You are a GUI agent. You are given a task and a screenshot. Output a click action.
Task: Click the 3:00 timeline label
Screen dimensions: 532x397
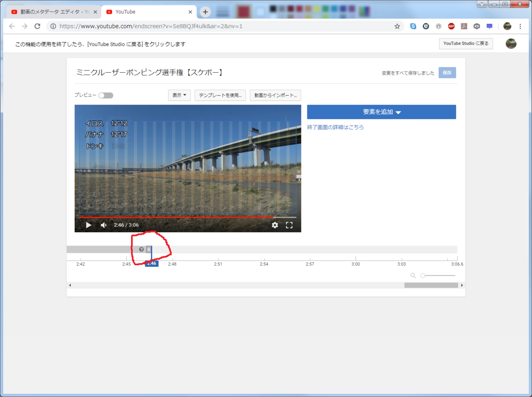point(356,264)
